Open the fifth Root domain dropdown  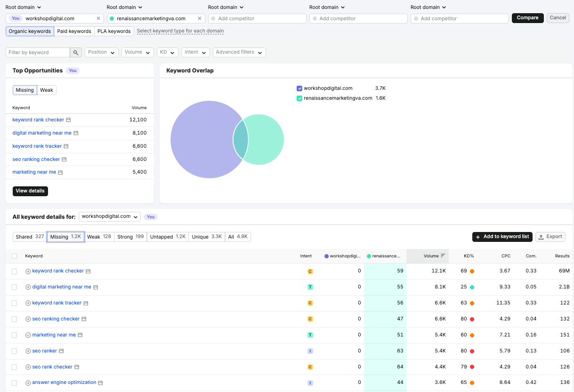coord(428,7)
